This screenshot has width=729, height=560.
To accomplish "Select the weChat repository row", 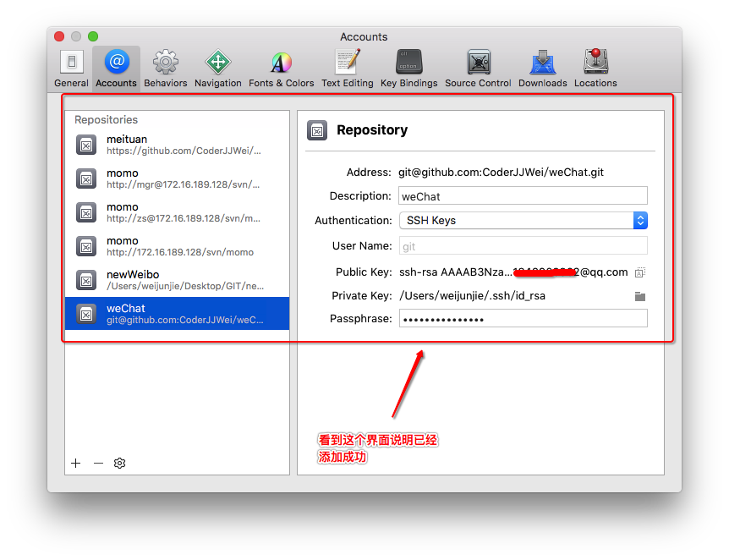I will 177,314.
